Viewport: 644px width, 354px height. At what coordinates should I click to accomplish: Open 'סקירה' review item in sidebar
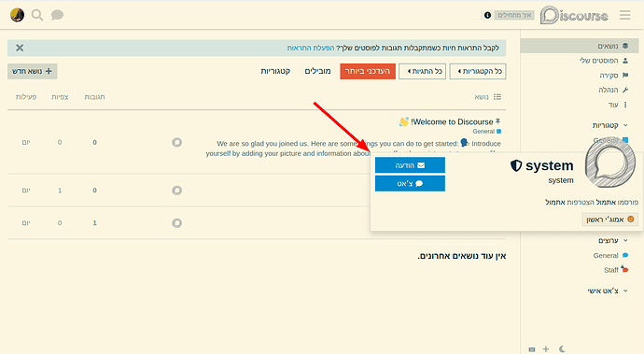click(x=613, y=76)
